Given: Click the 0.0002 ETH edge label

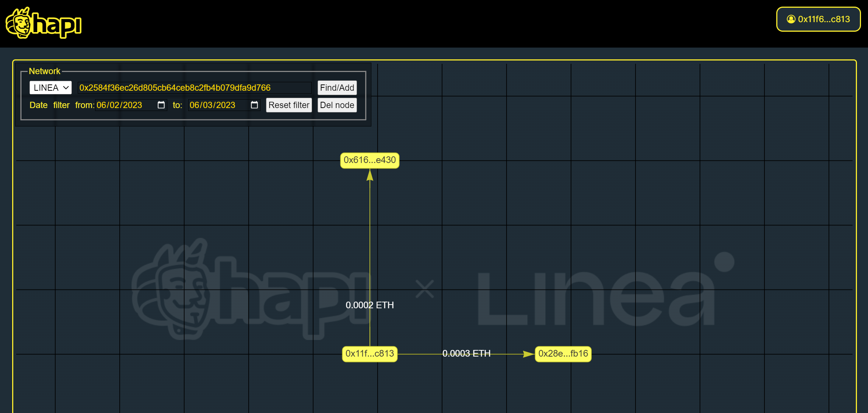Looking at the screenshot, I should point(370,305).
